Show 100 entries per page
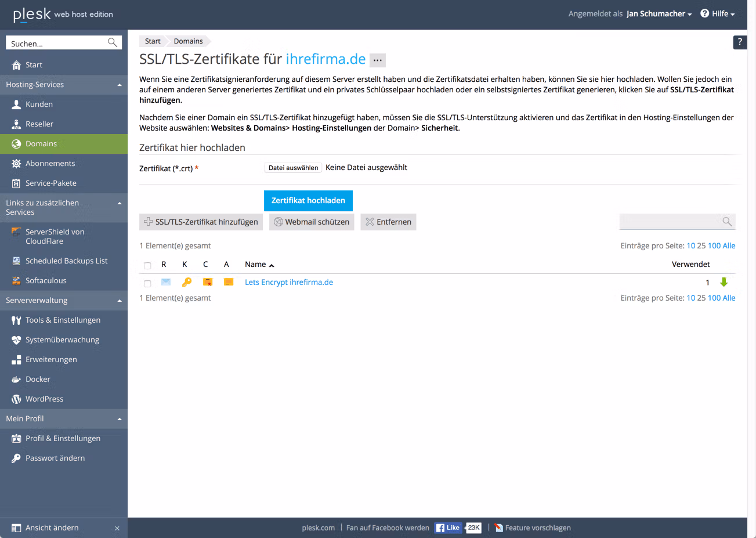Image resolution: width=756 pixels, height=538 pixels. [x=715, y=245]
